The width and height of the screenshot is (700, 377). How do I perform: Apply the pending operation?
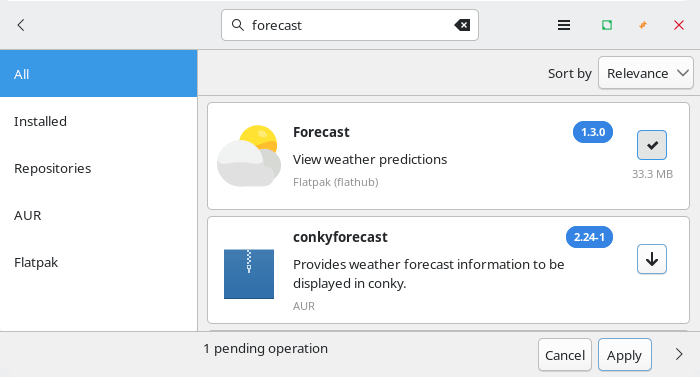point(625,355)
